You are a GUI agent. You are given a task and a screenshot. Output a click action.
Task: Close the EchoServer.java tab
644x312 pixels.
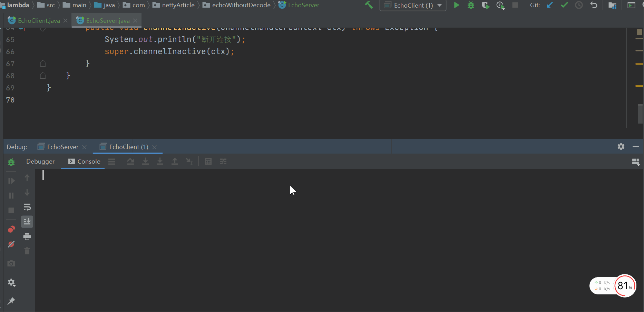[x=135, y=21]
